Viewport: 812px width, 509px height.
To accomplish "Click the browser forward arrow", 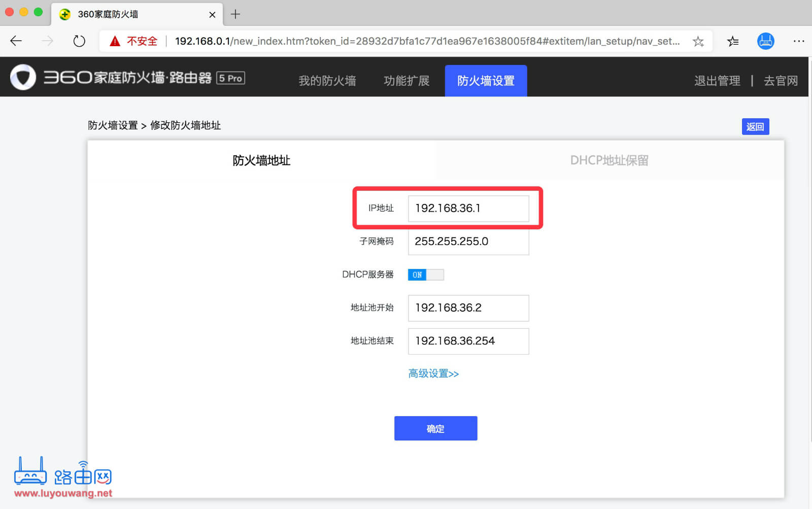I will pos(47,41).
